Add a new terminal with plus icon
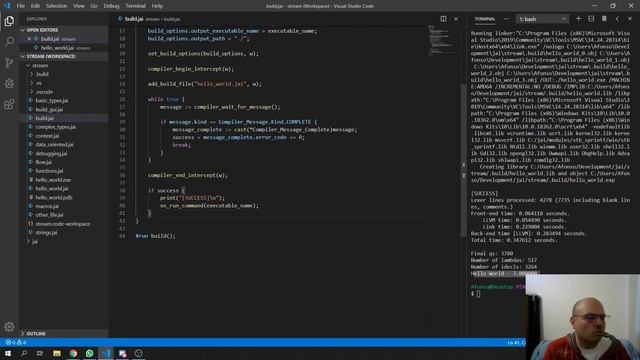Image resolution: width=640 pixels, height=360 pixels. pyautogui.click(x=578, y=19)
